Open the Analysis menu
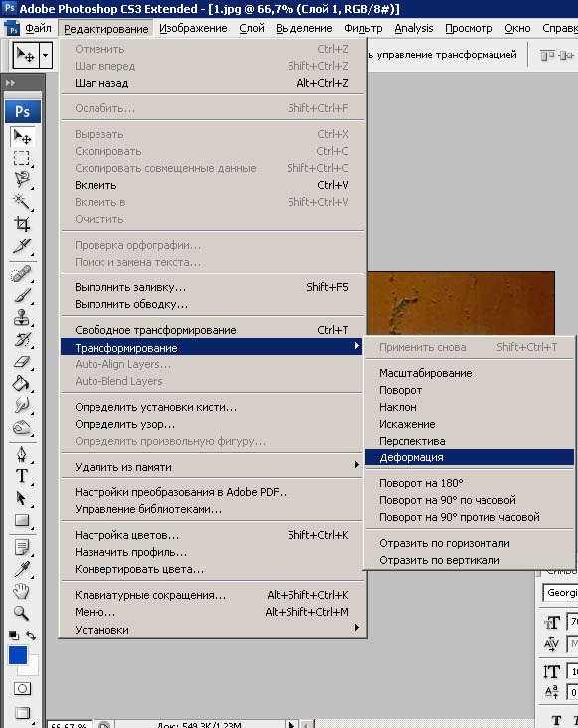578x728 pixels. click(414, 28)
